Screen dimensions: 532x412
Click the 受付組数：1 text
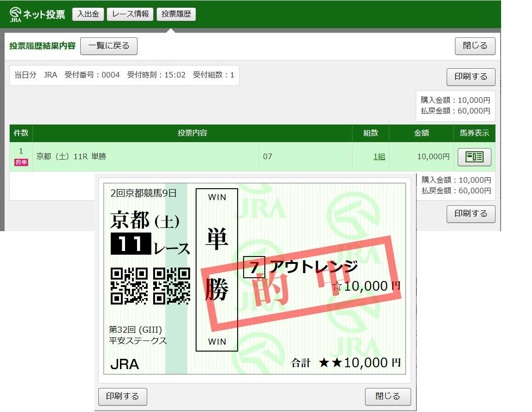[x=214, y=75]
